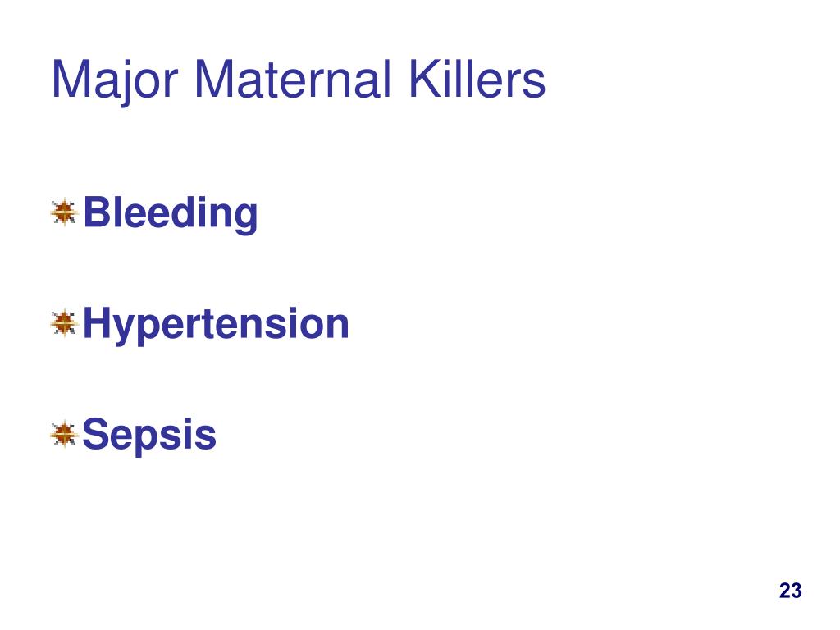Click the final n of Hypertension
This screenshot has width=840, height=630.
pyautogui.click(x=336, y=326)
